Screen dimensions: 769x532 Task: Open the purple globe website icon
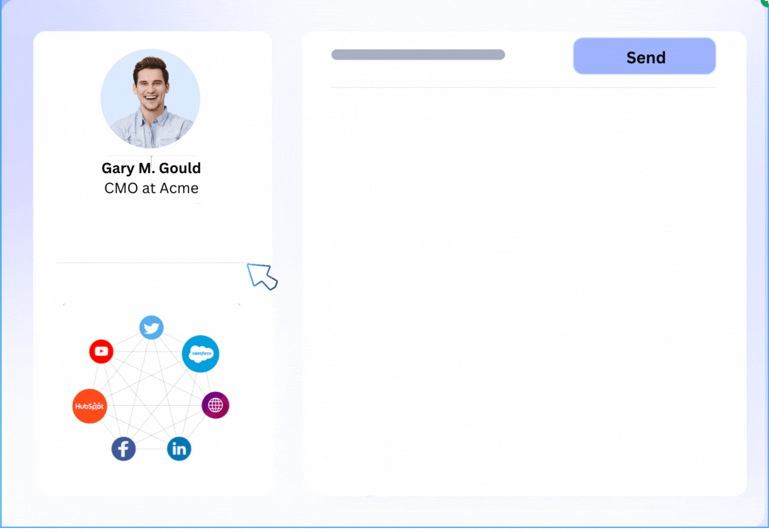pyautogui.click(x=215, y=405)
